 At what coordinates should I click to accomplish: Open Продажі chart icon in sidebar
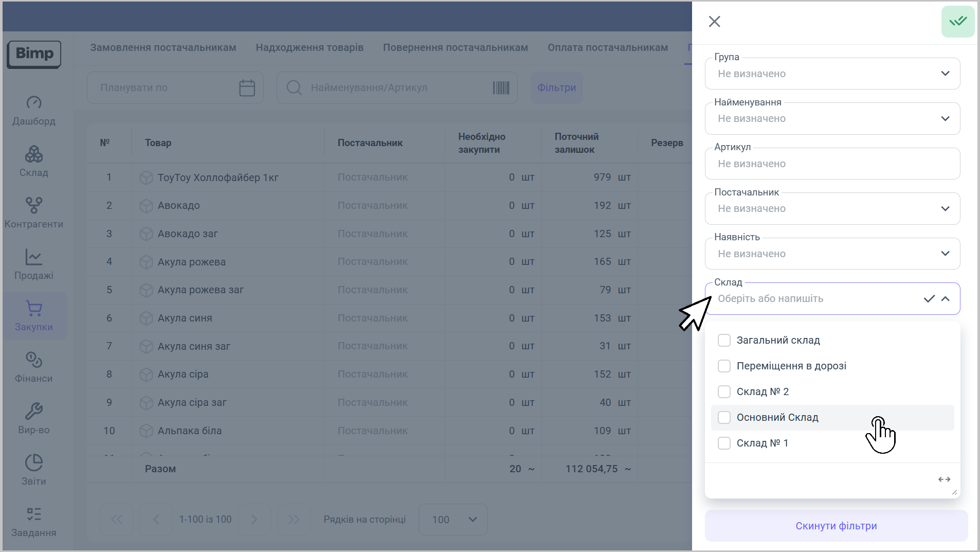pyautogui.click(x=34, y=257)
